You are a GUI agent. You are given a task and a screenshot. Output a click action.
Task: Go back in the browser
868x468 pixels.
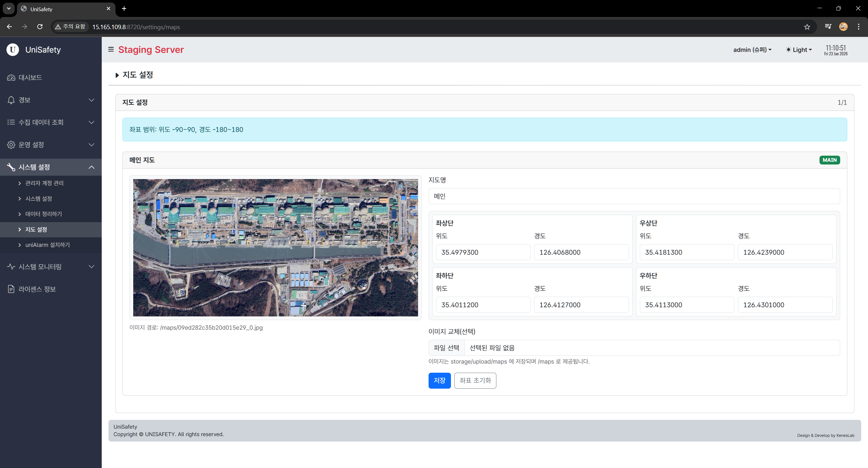9,27
